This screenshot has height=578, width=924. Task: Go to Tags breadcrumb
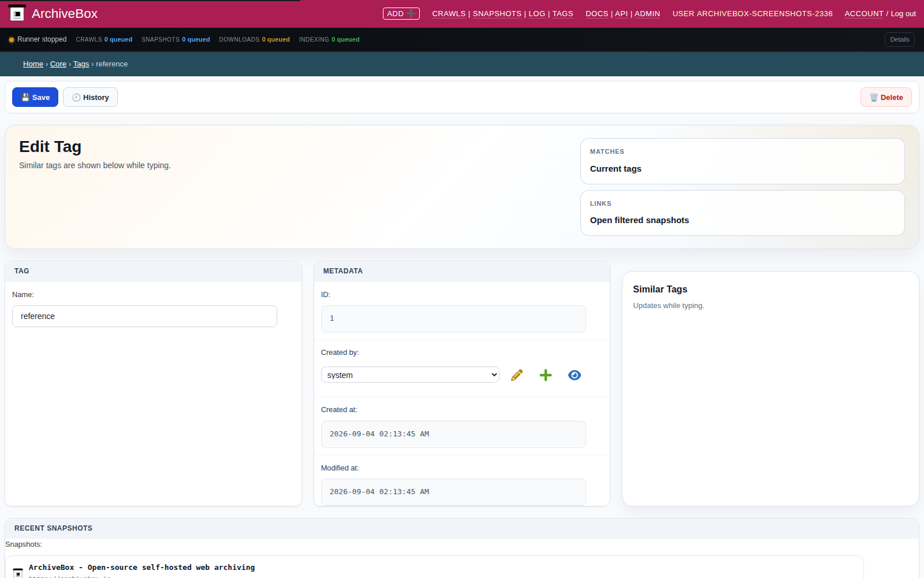[x=81, y=64]
